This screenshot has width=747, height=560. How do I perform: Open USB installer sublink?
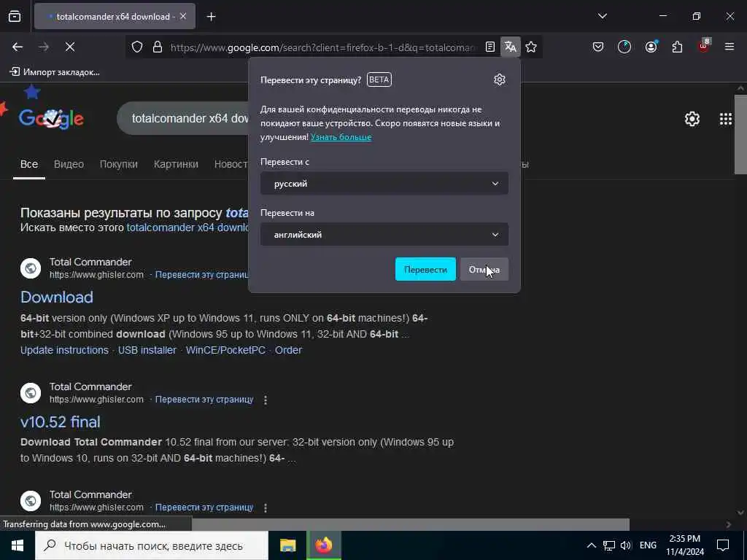click(x=147, y=350)
